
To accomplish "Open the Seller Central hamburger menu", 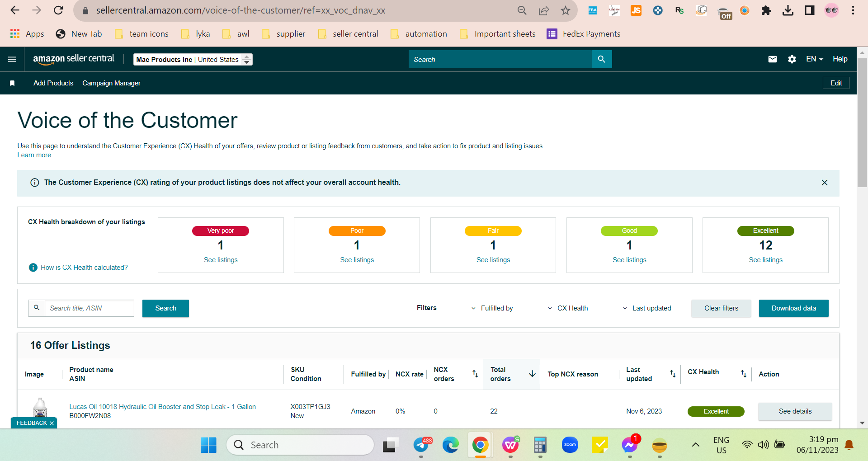I will 12,59.
